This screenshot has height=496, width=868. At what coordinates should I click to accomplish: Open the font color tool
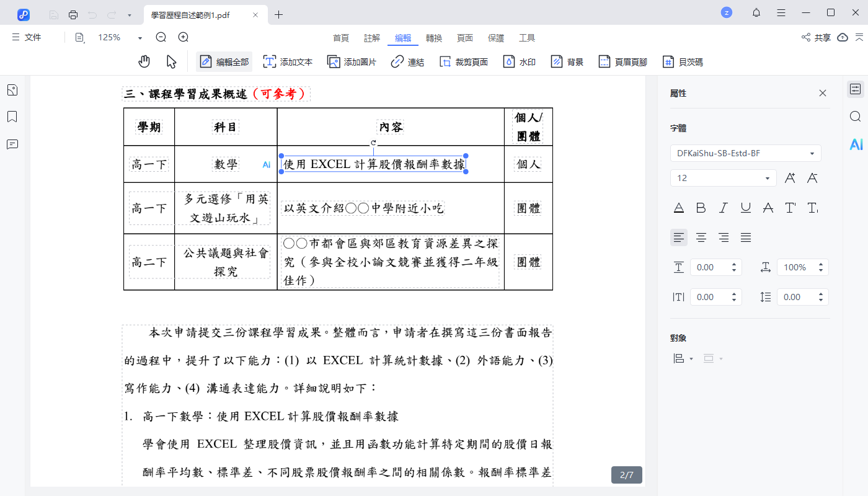tap(679, 208)
